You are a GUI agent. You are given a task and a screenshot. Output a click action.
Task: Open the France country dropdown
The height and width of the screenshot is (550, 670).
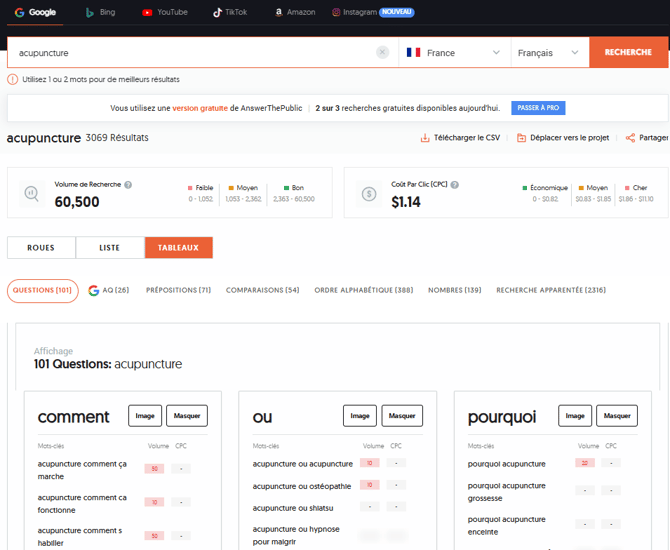pyautogui.click(x=453, y=53)
